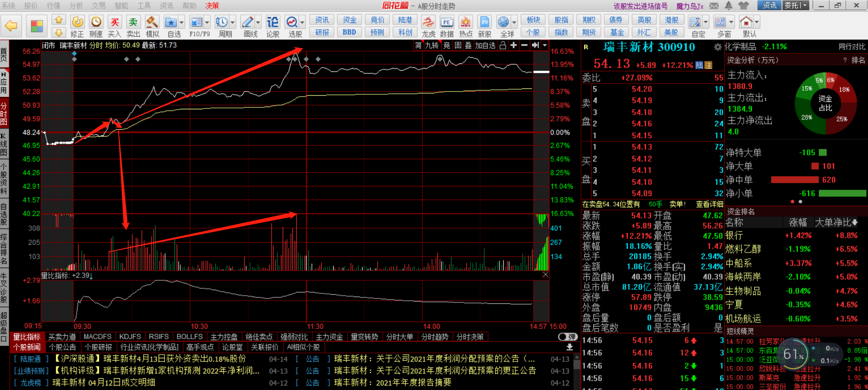Toggle the 九转 indicator button
The height and width of the screenshot is (390, 868).
click(x=432, y=45)
